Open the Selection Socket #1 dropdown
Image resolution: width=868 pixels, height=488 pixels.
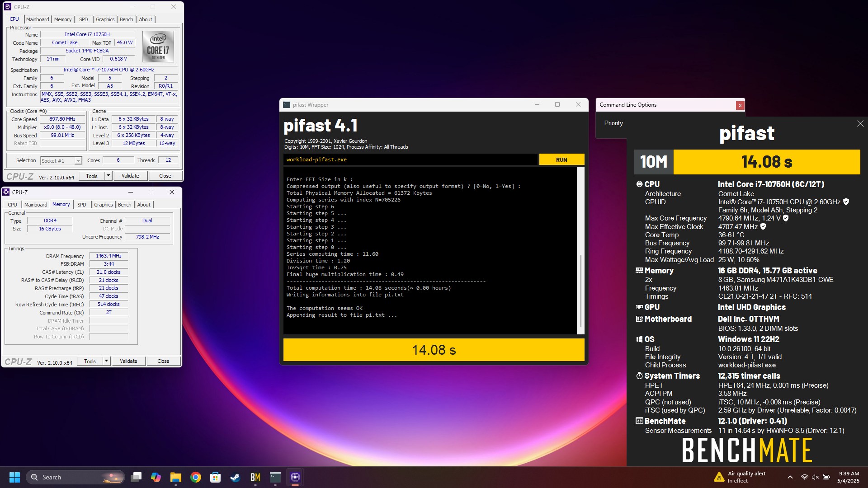click(61, 160)
